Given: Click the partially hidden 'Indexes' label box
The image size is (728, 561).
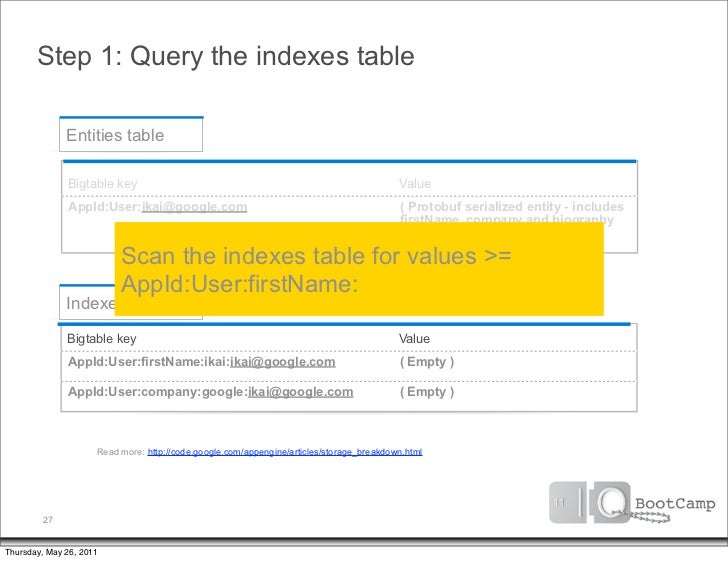Looking at the screenshot, I should (x=87, y=302).
